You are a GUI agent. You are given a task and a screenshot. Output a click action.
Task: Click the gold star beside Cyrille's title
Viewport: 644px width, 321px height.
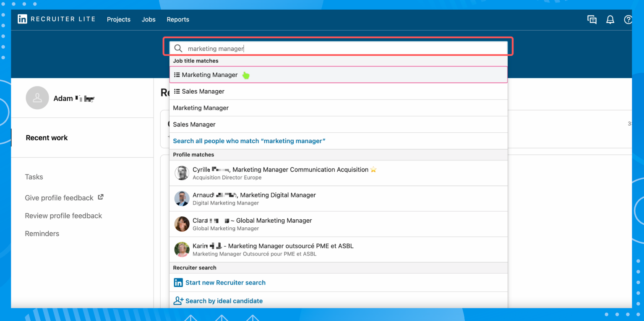[x=373, y=170]
